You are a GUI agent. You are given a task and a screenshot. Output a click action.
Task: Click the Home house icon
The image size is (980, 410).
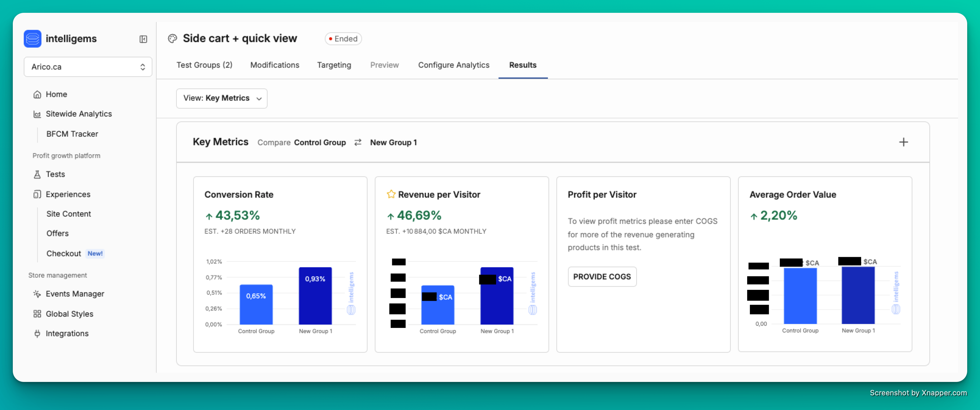tap(37, 94)
